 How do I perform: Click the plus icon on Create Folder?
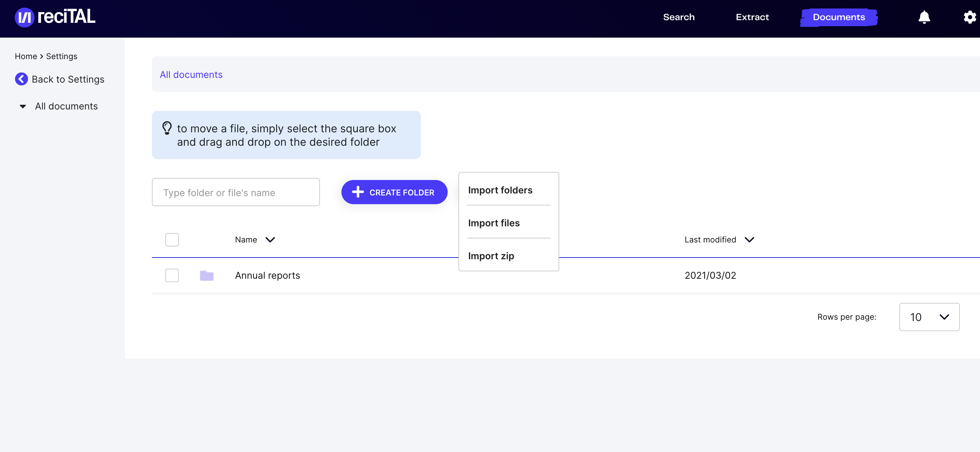pyautogui.click(x=358, y=192)
